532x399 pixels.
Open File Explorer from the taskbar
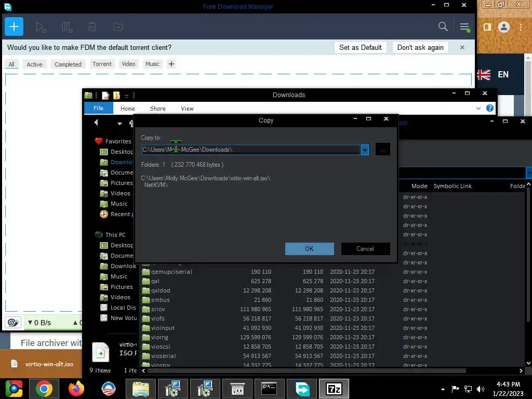point(141,389)
